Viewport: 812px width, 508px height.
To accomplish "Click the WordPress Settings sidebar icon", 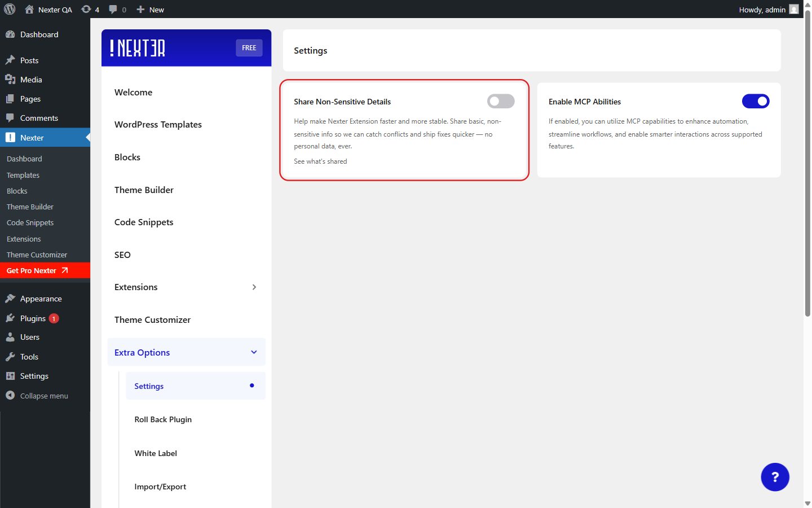I will [x=10, y=376].
